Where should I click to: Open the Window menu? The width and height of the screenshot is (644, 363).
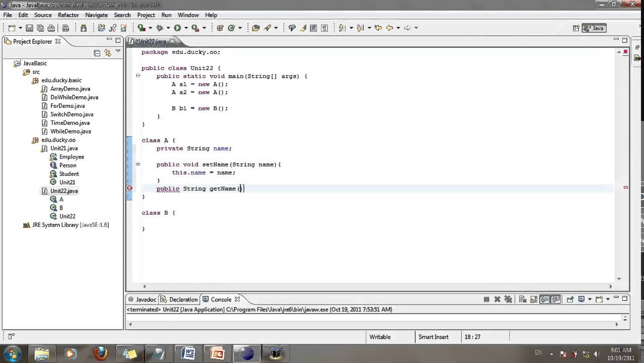coord(188,15)
